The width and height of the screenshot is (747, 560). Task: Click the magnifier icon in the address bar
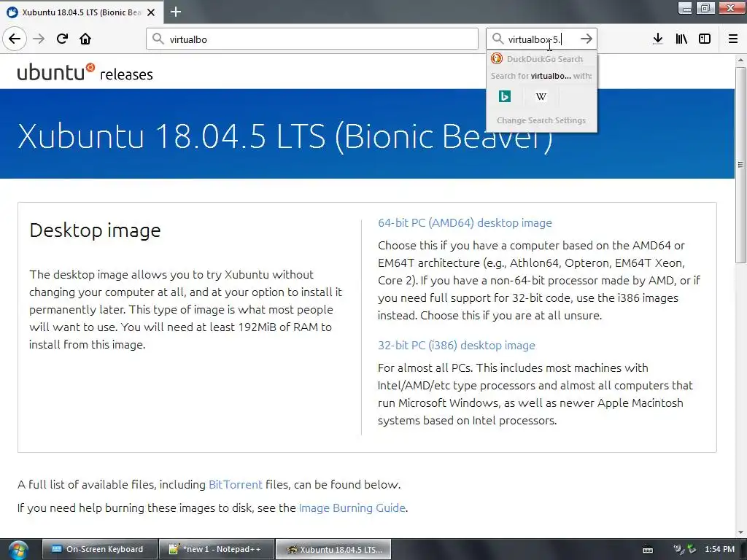pos(158,39)
